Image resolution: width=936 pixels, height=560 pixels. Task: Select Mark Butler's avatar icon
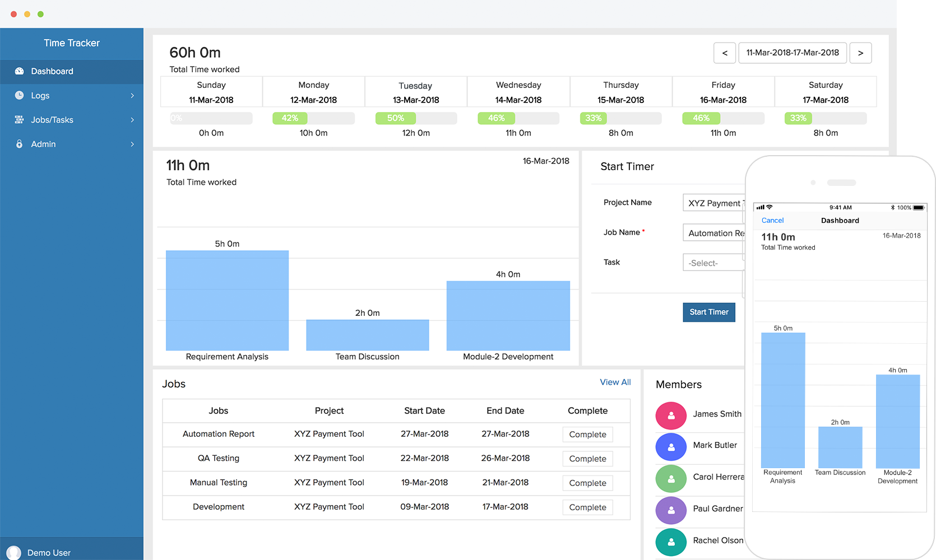(x=671, y=447)
